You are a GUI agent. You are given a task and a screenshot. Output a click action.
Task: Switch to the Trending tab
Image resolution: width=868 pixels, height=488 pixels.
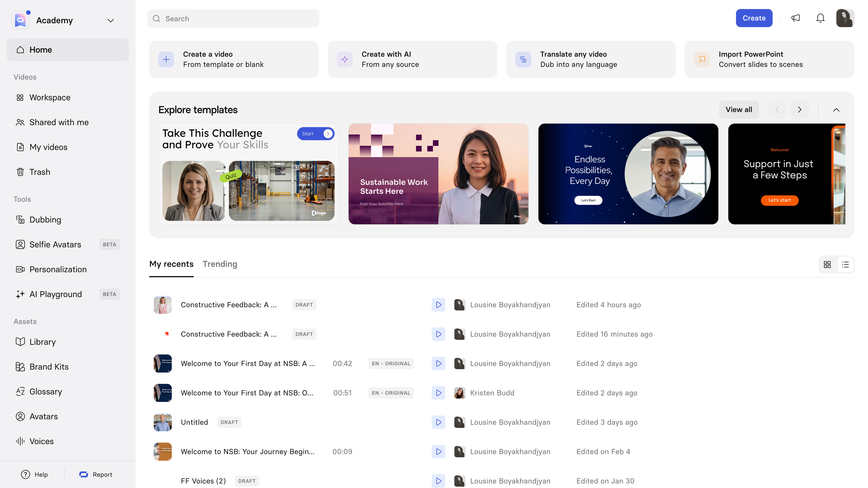point(220,264)
